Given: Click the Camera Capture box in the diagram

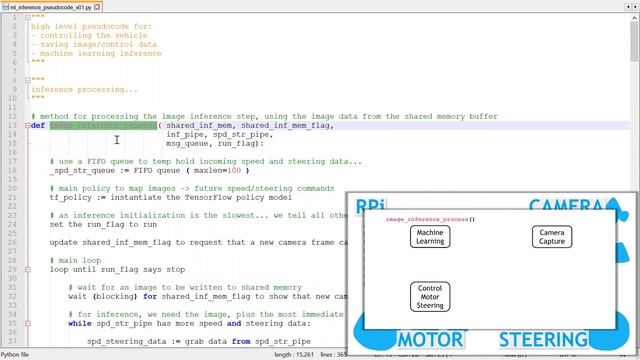Looking at the screenshot, I should pos(552,237).
